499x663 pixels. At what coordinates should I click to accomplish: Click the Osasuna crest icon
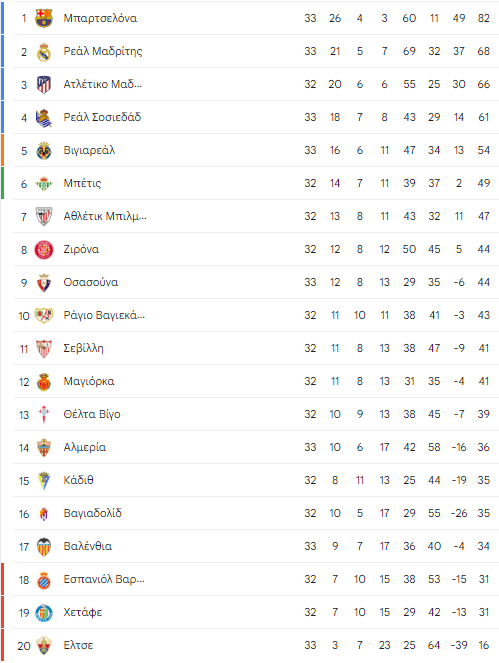coord(44,282)
